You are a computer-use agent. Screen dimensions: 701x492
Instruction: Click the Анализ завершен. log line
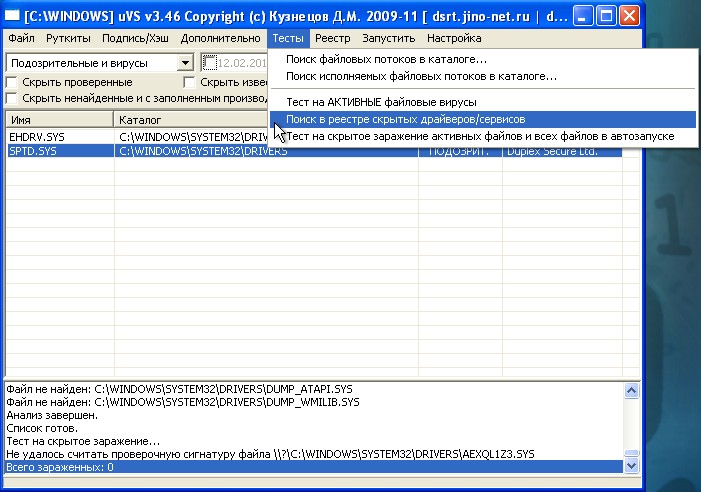tap(314, 415)
